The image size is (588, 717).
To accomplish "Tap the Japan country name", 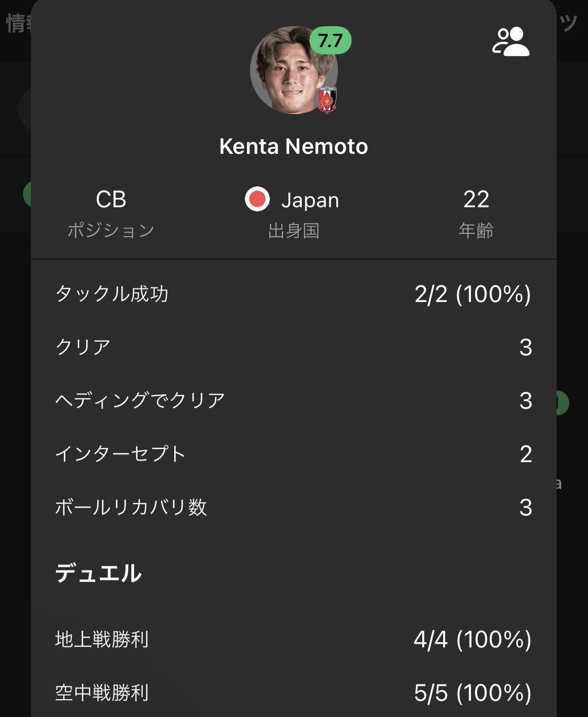I will coord(310,200).
